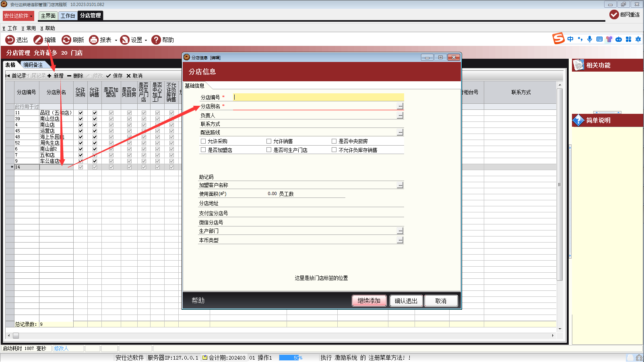Check the 是否加盟店 option
644x362 pixels.
[203, 150]
